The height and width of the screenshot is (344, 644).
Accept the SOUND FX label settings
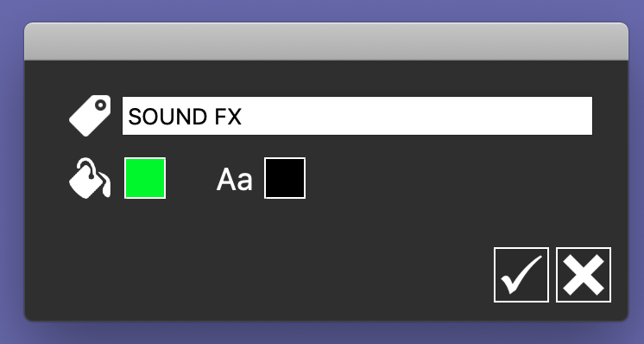point(521,275)
